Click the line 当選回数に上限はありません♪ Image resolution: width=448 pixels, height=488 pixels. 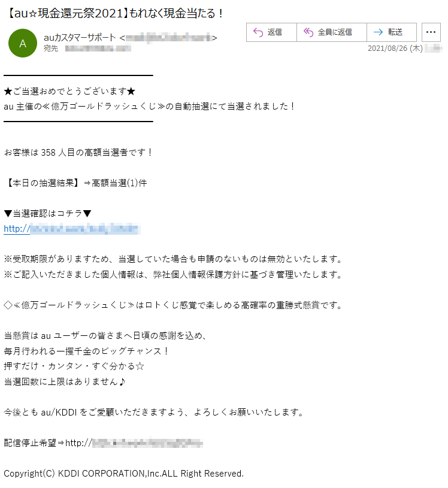pos(65,381)
